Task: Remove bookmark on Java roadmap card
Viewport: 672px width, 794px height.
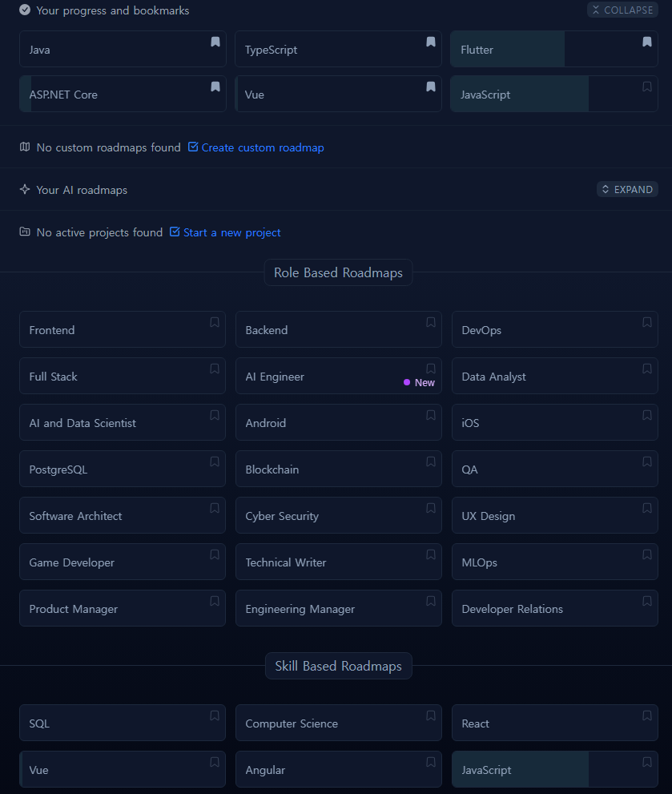Action: click(x=215, y=42)
